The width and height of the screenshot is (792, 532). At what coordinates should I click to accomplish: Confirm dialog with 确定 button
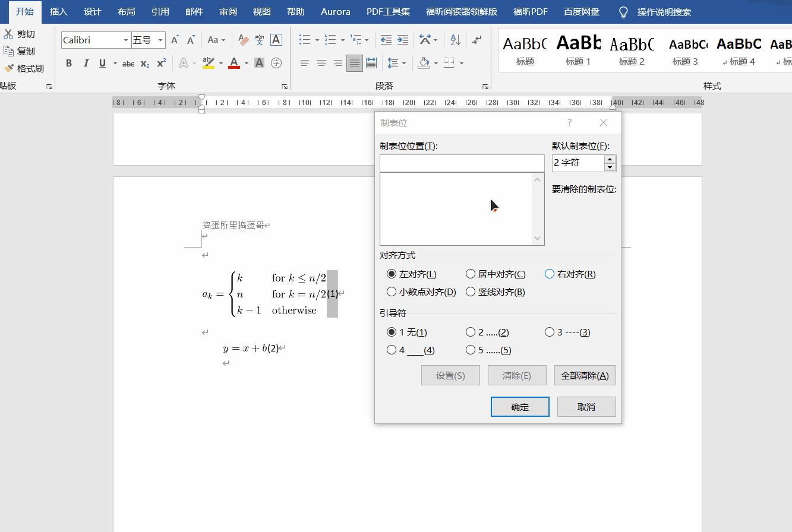[520, 407]
